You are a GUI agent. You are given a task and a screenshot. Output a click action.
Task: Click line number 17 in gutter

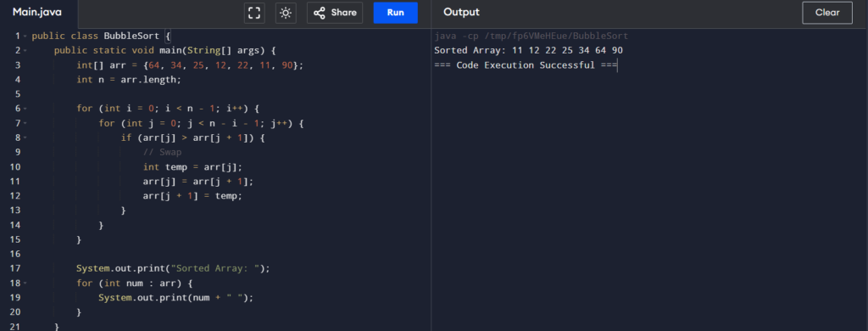(x=15, y=268)
